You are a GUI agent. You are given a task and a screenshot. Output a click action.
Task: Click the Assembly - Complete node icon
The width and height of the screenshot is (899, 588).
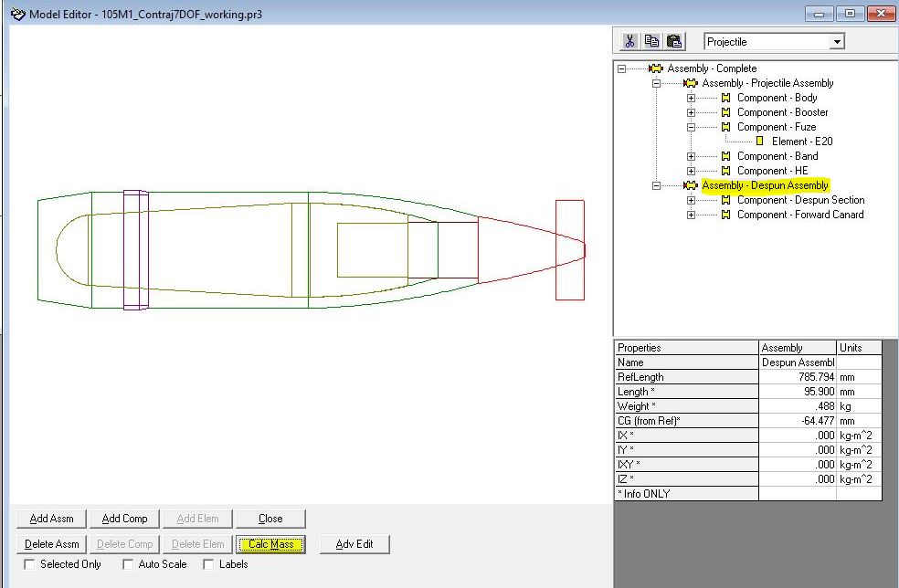(x=655, y=68)
